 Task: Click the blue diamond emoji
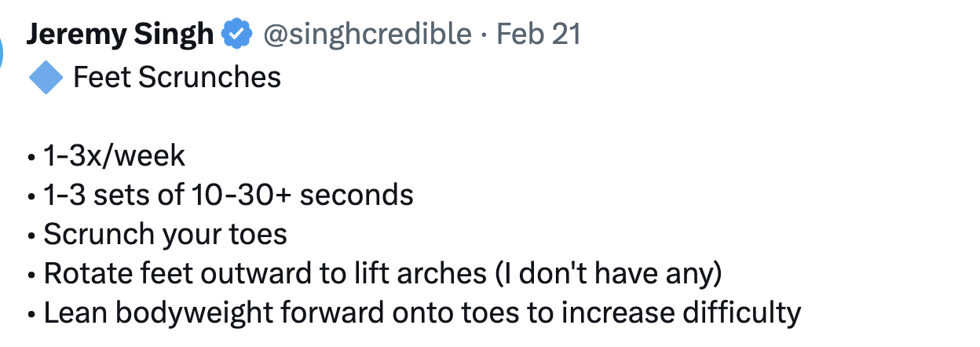(x=45, y=78)
